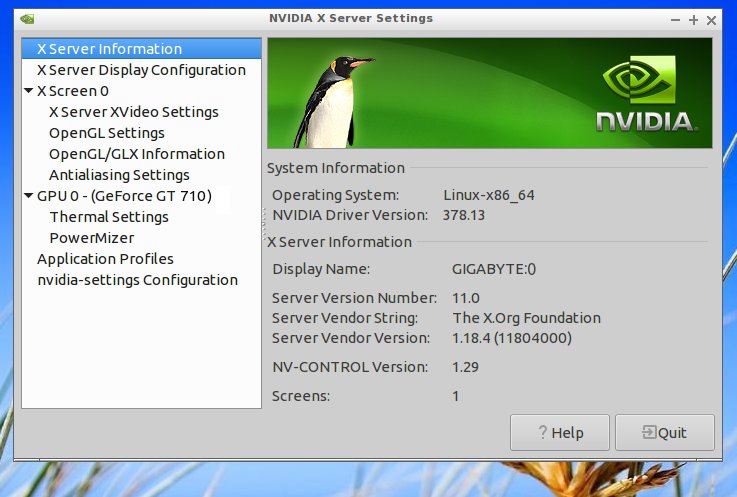Image resolution: width=737 pixels, height=497 pixels.
Task: Select X Server Information in sidebar
Action: [141, 49]
